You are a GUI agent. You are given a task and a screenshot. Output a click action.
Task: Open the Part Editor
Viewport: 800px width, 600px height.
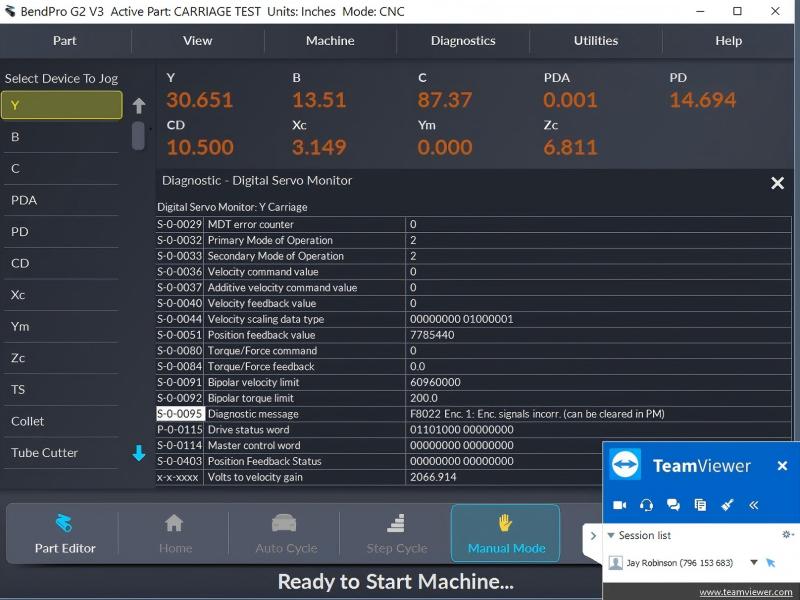click(64, 533)
